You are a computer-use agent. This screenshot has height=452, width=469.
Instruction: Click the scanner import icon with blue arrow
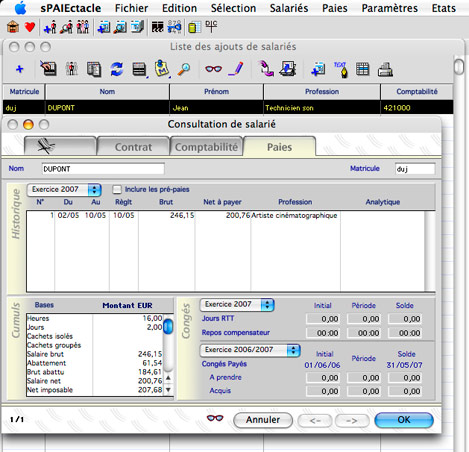(x=288, y=68)
